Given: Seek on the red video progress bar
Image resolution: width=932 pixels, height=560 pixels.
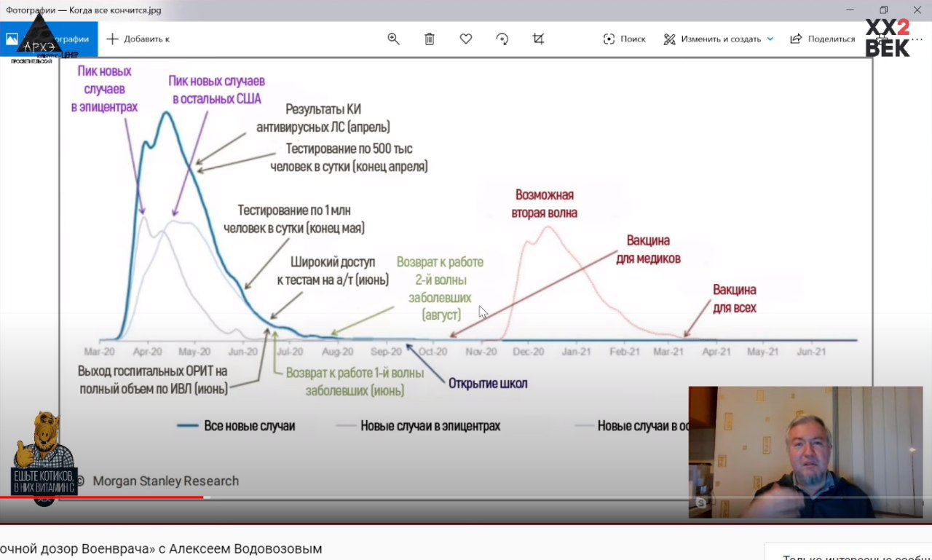Looking at the screenshot, I should (x=102, y=497).
